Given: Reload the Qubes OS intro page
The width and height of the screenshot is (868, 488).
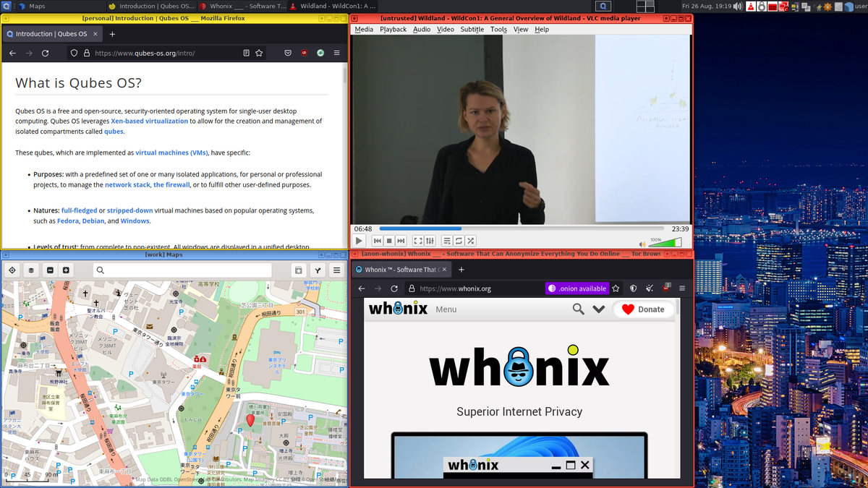Looking at the screenshot, I should point(45,53).
